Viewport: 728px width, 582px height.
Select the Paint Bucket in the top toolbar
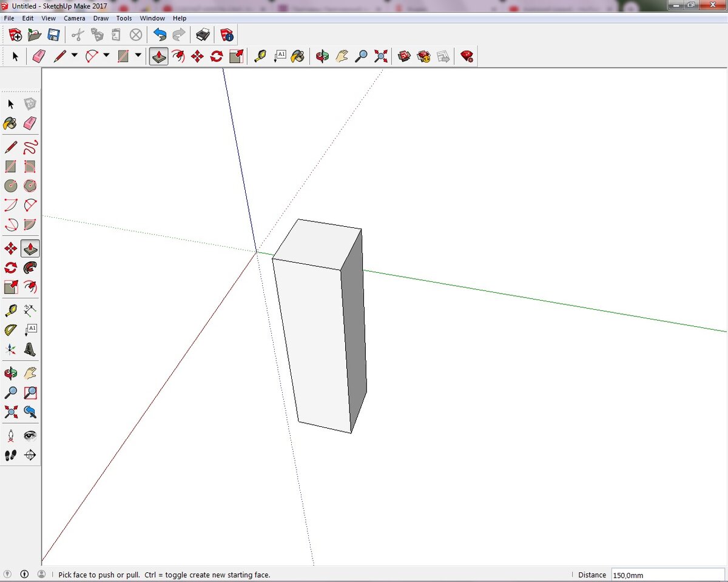tap(297, 56)
